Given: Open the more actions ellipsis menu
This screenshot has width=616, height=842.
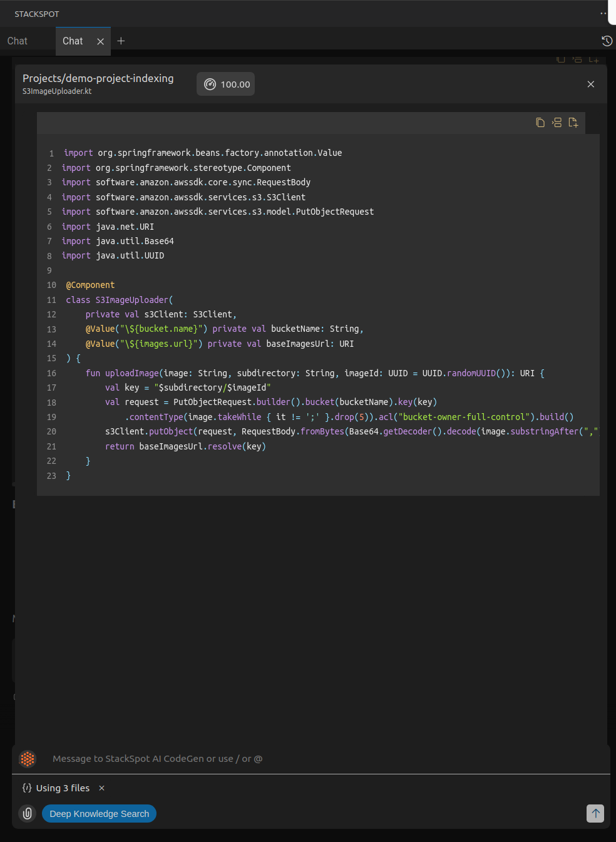Looking at the screenshot, I should tap(603, 13).
